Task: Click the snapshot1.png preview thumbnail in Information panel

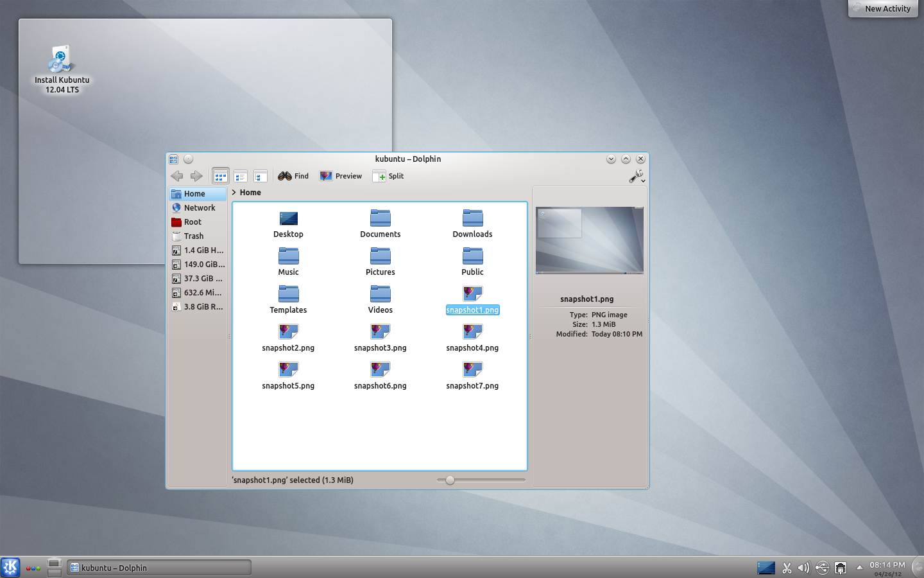Action: [x=590, y=240]
